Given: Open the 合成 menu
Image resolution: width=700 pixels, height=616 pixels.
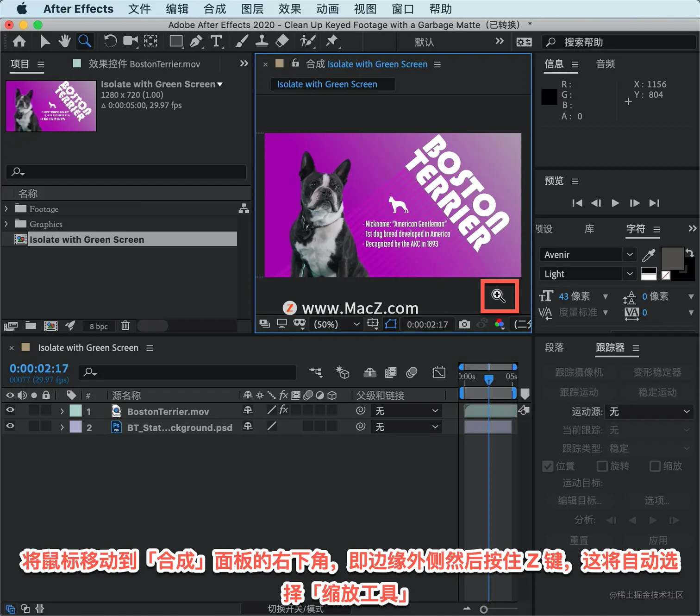Looking at the screenshot, I should (x=215, y=9).
